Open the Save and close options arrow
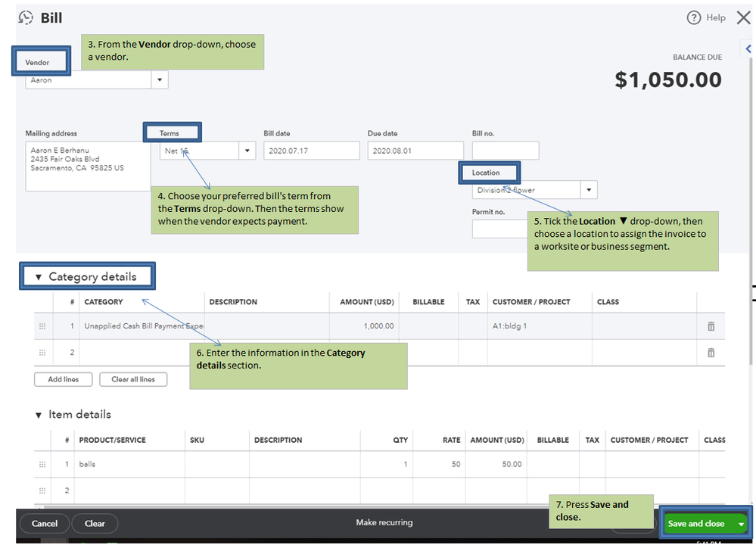Image resolution: width=756 pixels, height=551 pixels. pyautogui.click(x=741, y=524)
